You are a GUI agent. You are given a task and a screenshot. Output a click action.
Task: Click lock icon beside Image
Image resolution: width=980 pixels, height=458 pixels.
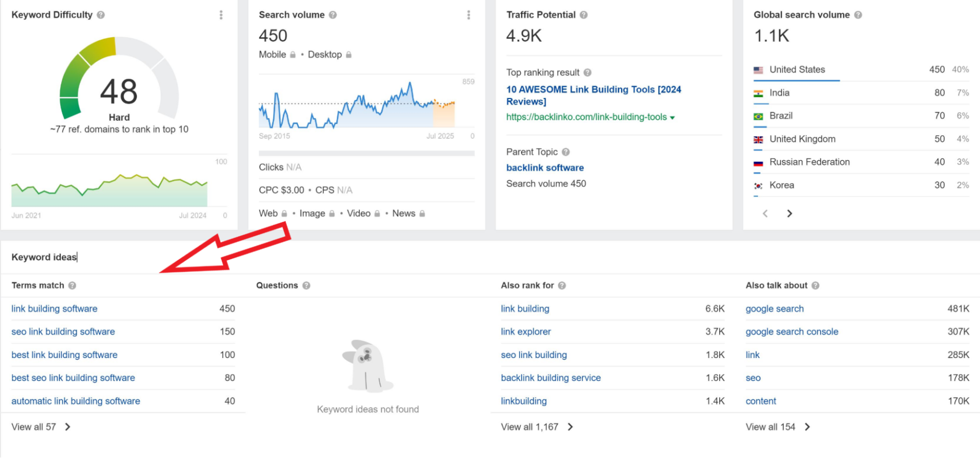click(332, 213)
